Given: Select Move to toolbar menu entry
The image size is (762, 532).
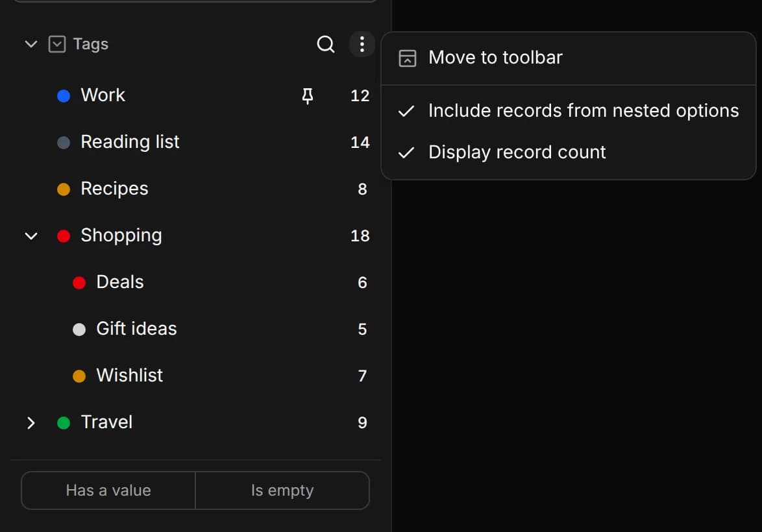Looking at the screenshot, I should (569, 58).
